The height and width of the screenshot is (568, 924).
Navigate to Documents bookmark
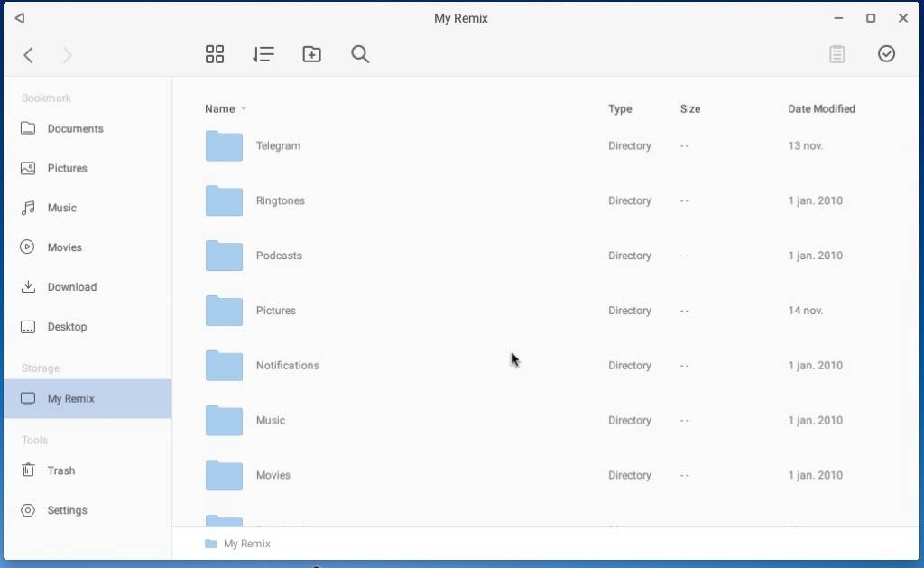click(75, 128)
